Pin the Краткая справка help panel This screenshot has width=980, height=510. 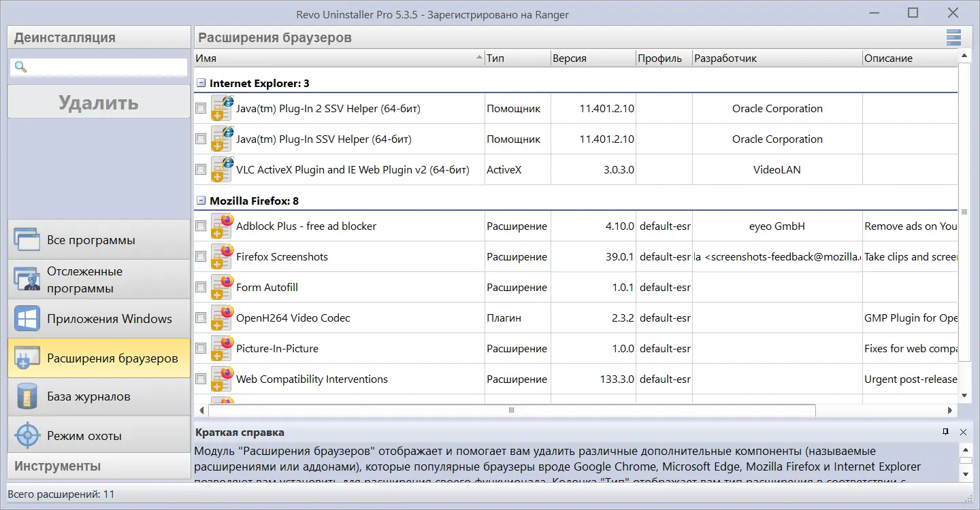click(945, 432)
